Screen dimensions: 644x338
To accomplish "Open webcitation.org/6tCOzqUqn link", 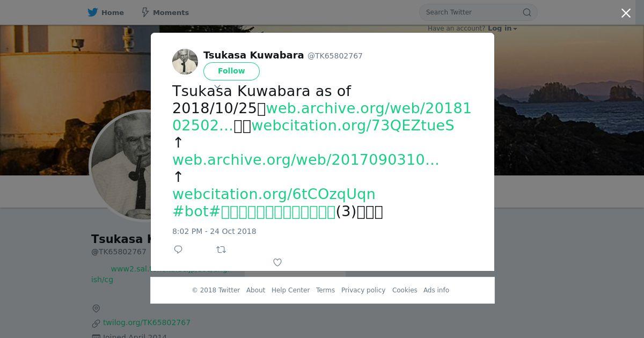I will click(x=274, y=194).
